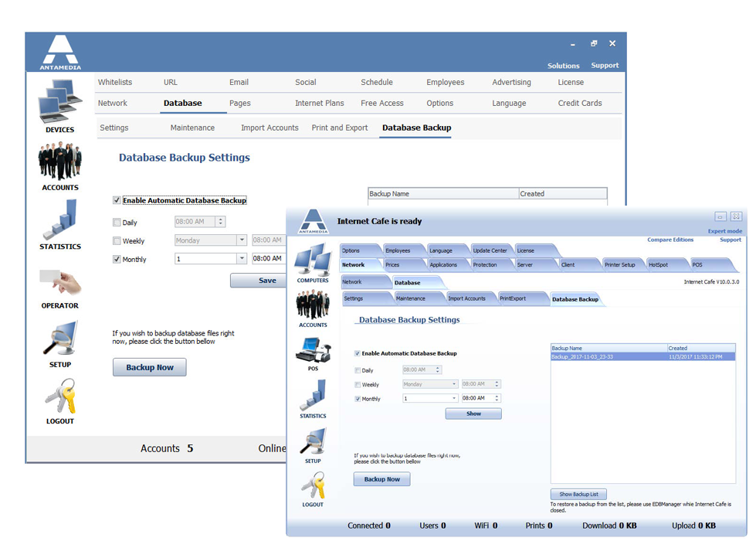756x548 pixels.
Task: Uncheck Monthly backup option in back window
Action: pyautogui.click(x=117, y=259)
